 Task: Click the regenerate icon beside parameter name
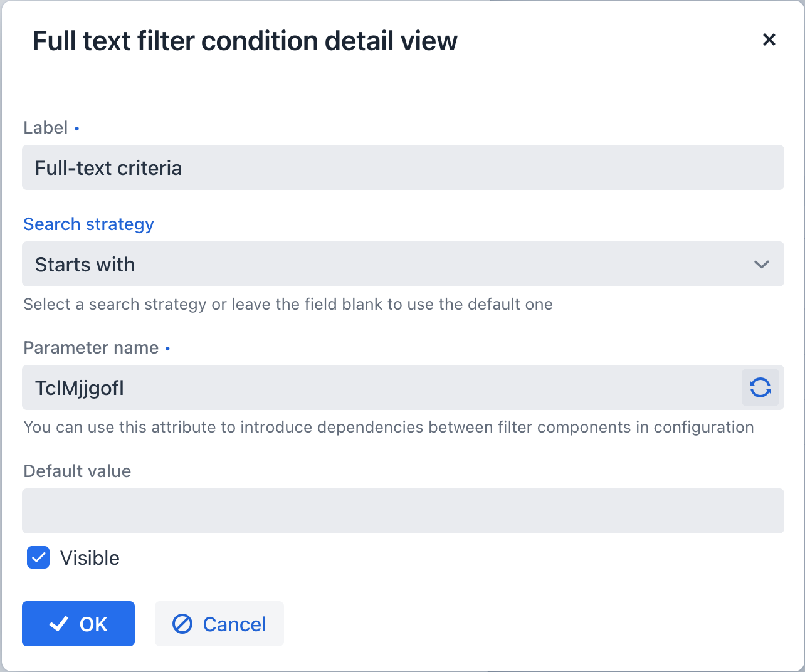tap(760, 387)
